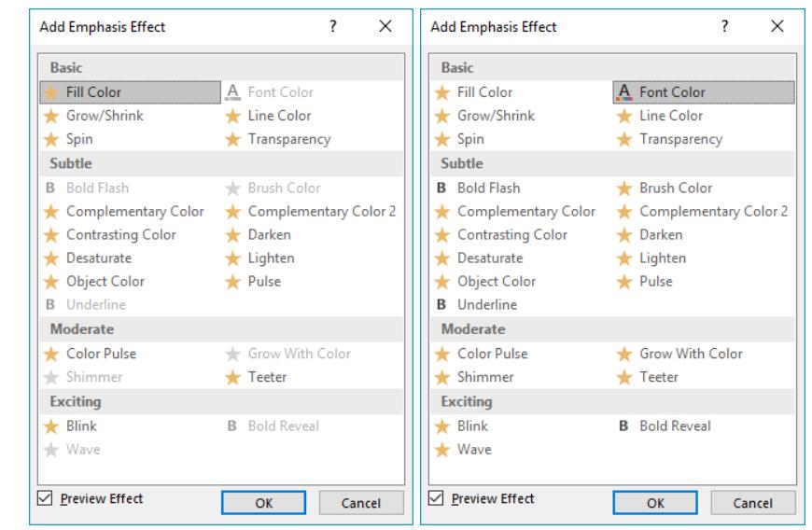Confirm with OK in left dialog

click(x=263, y=503)
